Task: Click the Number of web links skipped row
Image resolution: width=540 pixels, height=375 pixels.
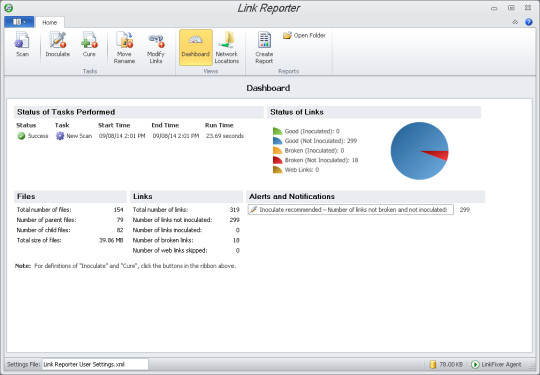Action: click(186, 251)
